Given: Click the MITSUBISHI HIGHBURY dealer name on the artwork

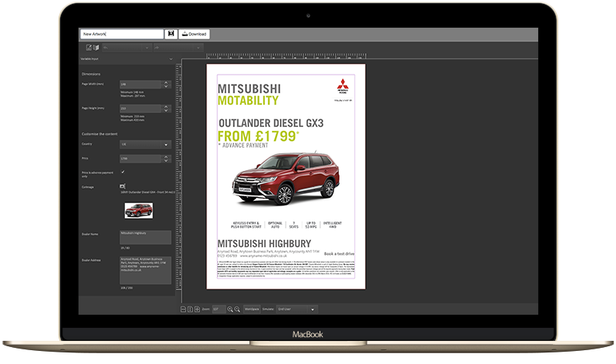Looking at the screenshot, I should tap(264, 244).
